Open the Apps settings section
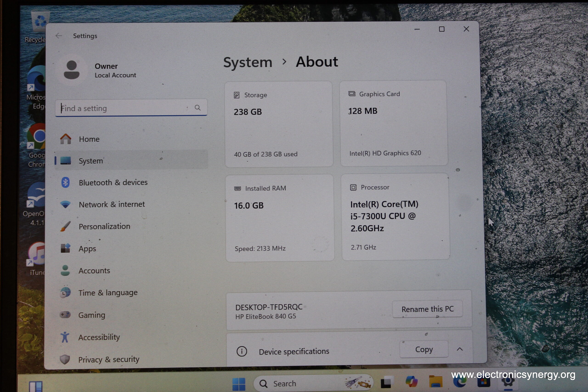This screenshot has height=392, width=588. [87, 248]
